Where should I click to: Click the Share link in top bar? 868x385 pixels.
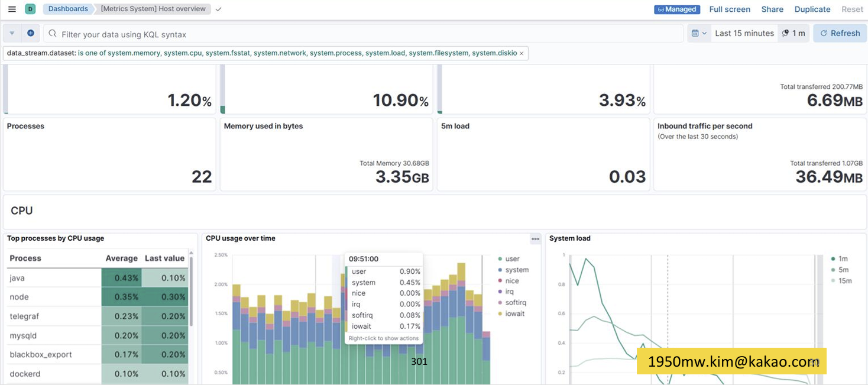pos(772,9)
